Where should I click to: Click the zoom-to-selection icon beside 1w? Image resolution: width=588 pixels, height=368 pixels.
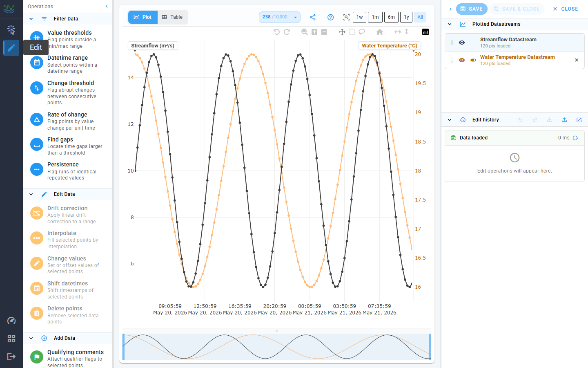[346, 17]
